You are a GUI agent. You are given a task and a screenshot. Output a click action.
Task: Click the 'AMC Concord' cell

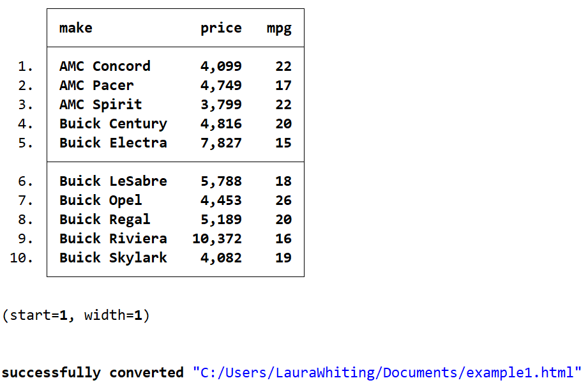tap(105, 66)
